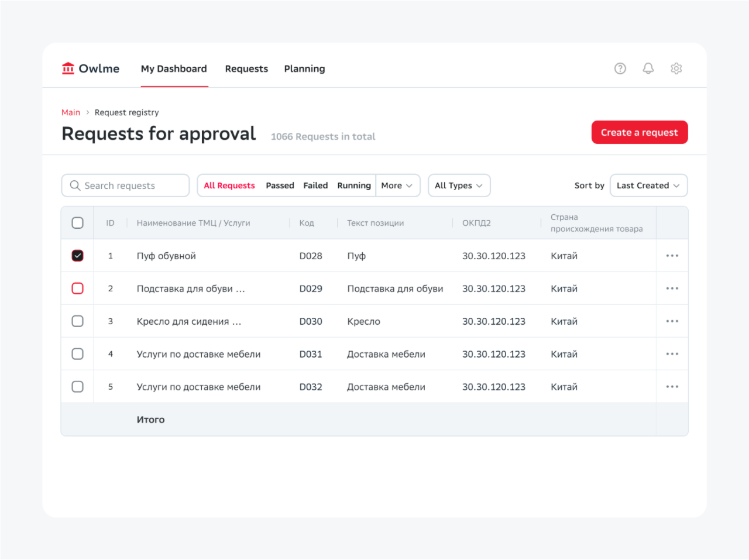
Task: Click the ID column header
Action: [110, 223]
